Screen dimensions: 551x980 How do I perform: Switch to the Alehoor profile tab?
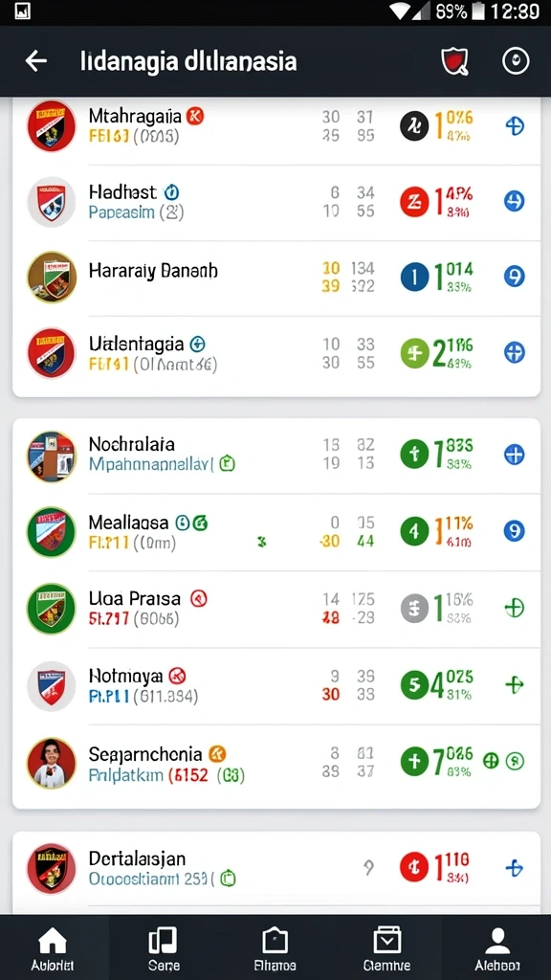(x=497, y=948)
